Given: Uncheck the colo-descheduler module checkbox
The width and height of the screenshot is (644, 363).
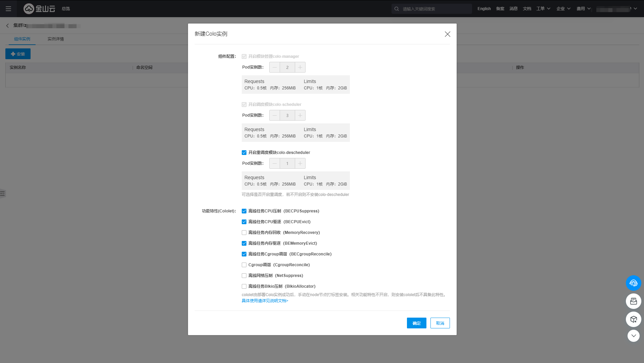Looking at the screenshot, I should 244,153.
